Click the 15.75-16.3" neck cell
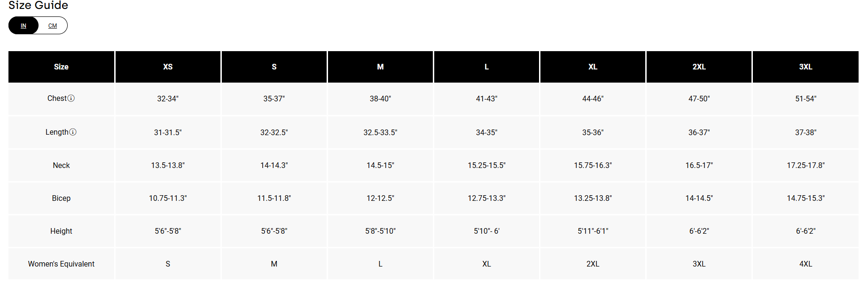 pyautogui.click(x=593, y=165)
